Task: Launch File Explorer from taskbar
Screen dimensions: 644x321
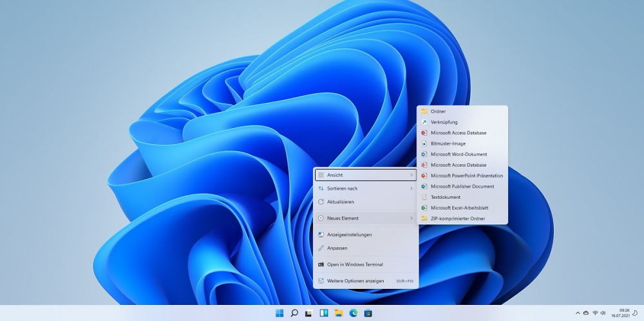Action: [x=339, y=313]
